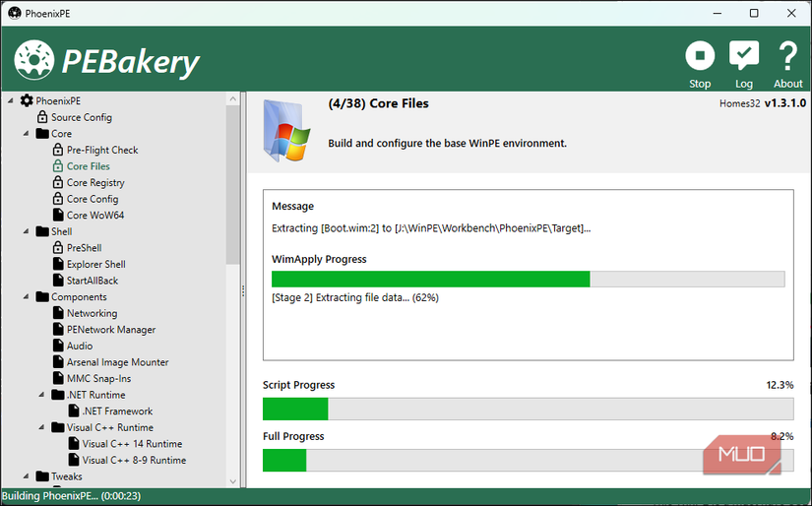Image resolution: width=812 pixels, height=506 pixels.
Task: Click the Visual C++ Runtime folder icon
Action: tap(57, 427)
